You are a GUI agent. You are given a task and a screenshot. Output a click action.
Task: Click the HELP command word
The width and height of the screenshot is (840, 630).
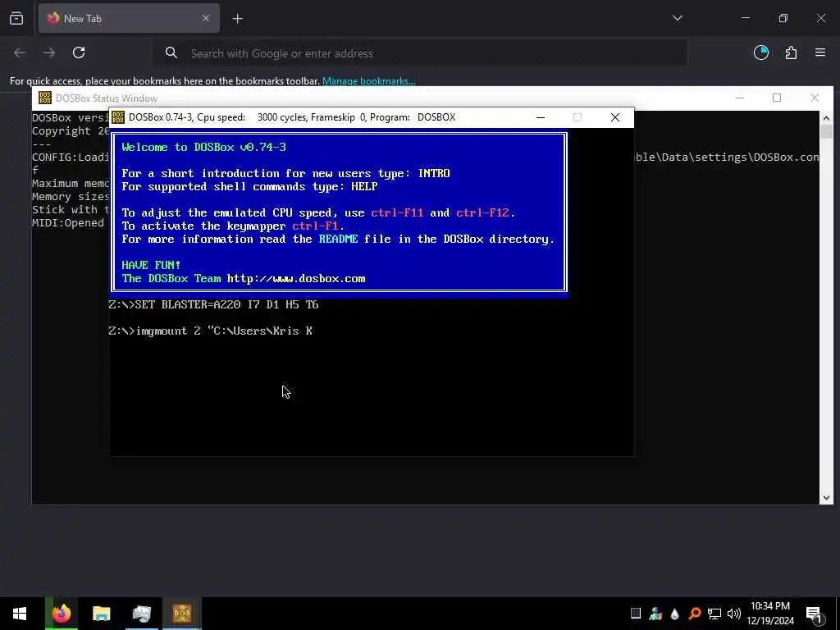364,186
